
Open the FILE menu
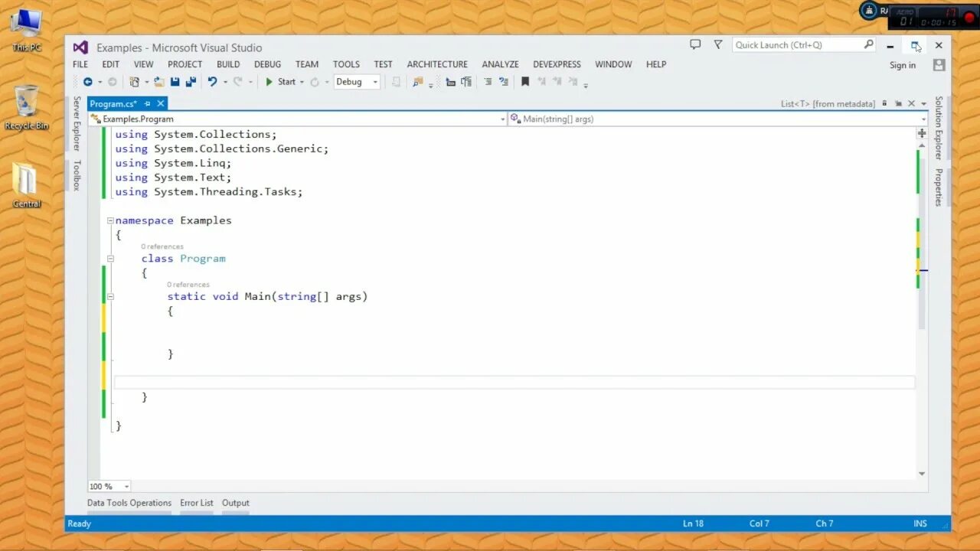pos(80,64)
